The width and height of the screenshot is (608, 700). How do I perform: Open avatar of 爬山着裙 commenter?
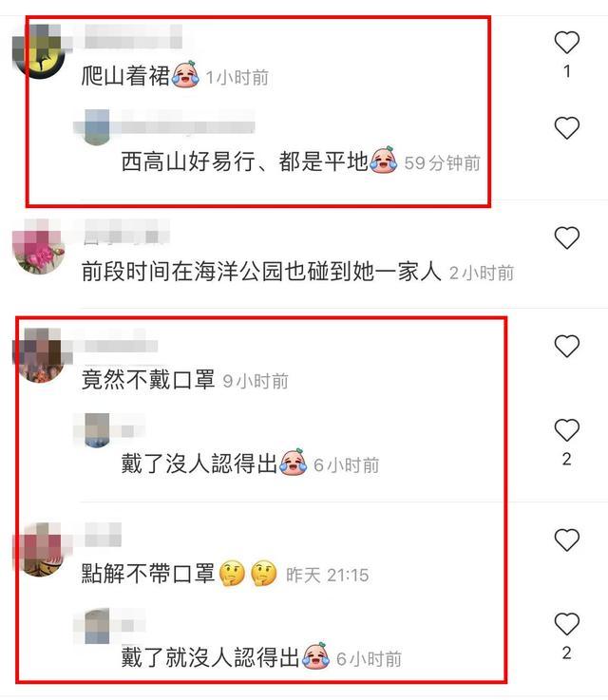[x=39, y=51]
